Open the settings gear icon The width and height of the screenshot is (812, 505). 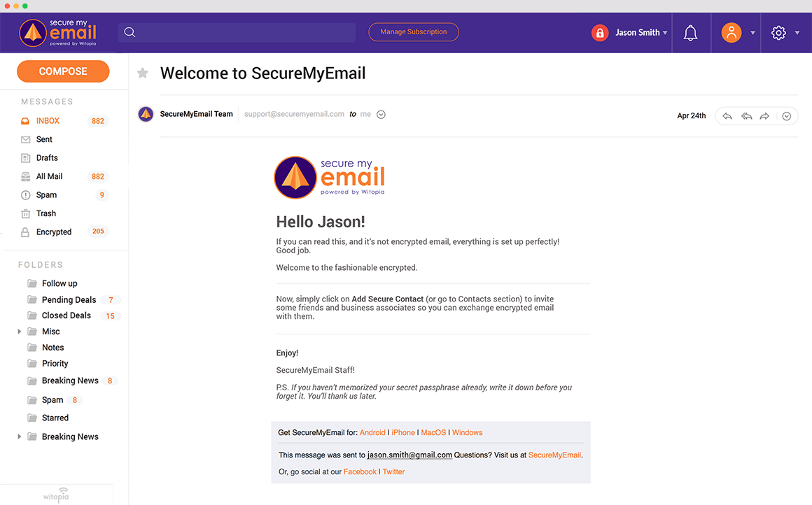coord(778,32)
